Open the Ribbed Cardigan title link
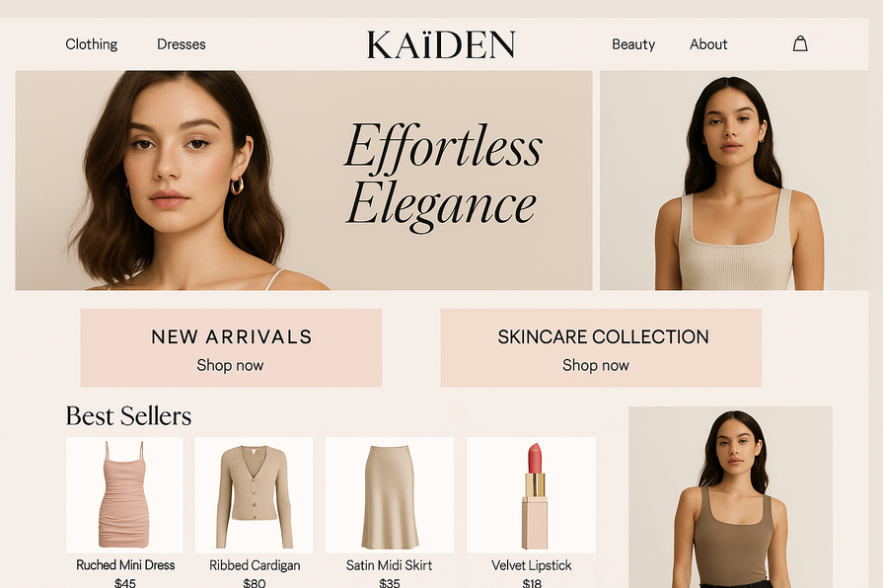The height and width of the screenshot is (588, 883). coord(255,565)
